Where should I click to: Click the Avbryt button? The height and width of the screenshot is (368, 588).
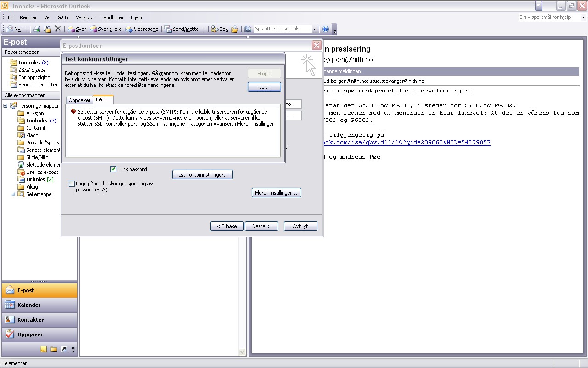coord(300,226)
